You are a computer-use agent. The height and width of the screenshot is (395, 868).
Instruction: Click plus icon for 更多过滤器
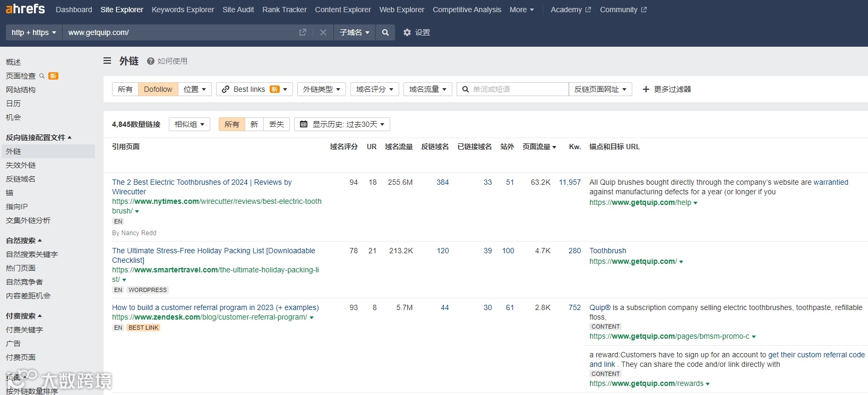[646, 89]
